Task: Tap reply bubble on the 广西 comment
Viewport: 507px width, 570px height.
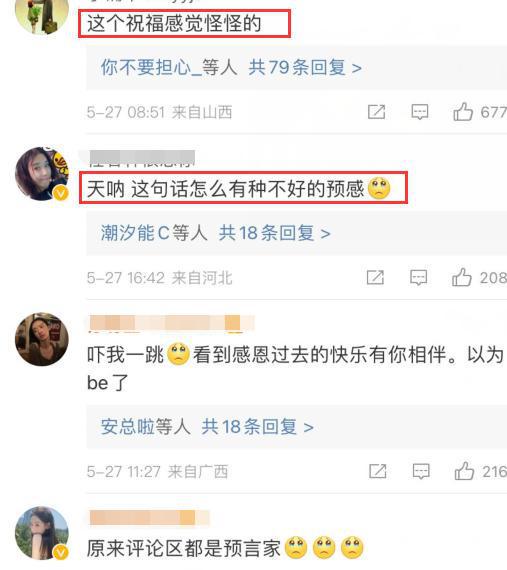Action: (x=421, y=471)
